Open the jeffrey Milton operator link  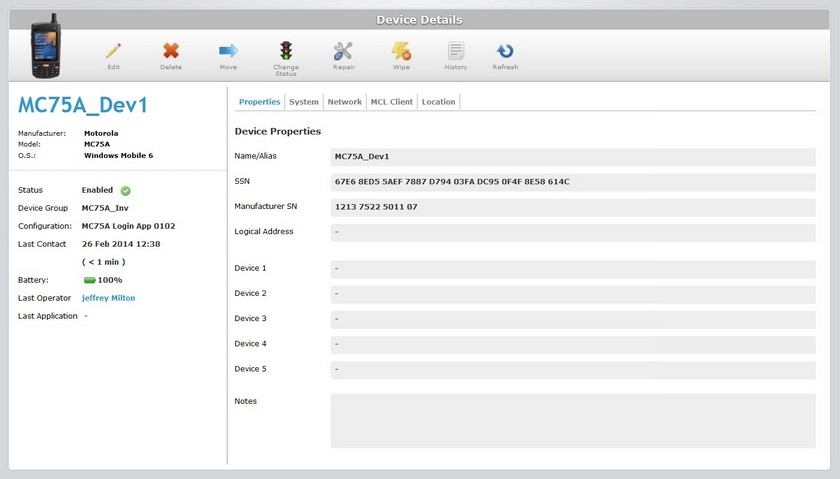tap(108, 298)
